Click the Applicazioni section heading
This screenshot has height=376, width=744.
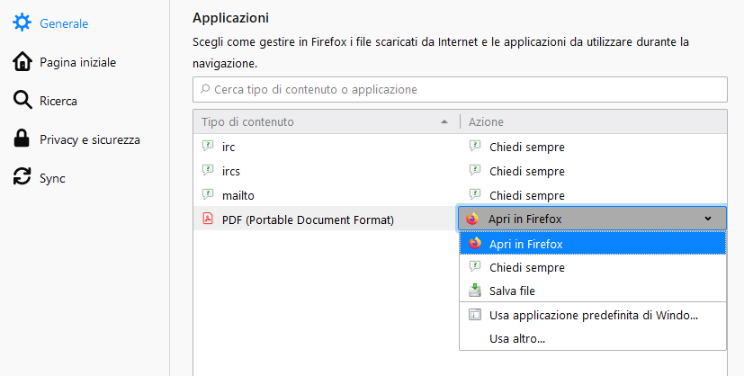pyautogui.click(x=231, y=18)
